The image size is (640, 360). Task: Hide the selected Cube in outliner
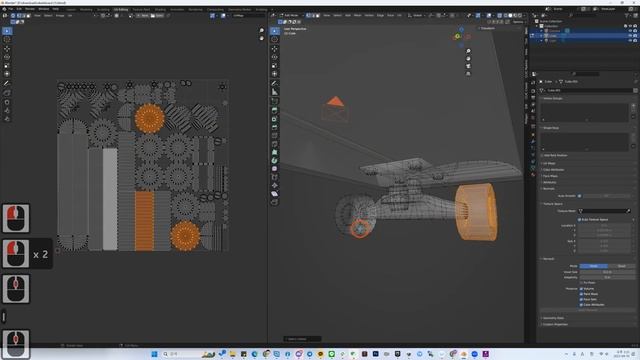tap(630, 36)
